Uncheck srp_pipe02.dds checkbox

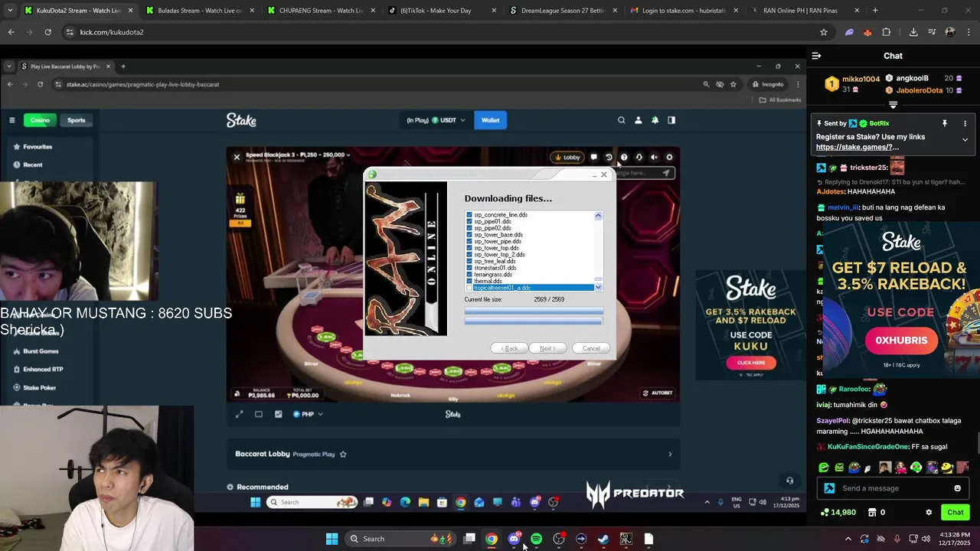pos(469,228)
